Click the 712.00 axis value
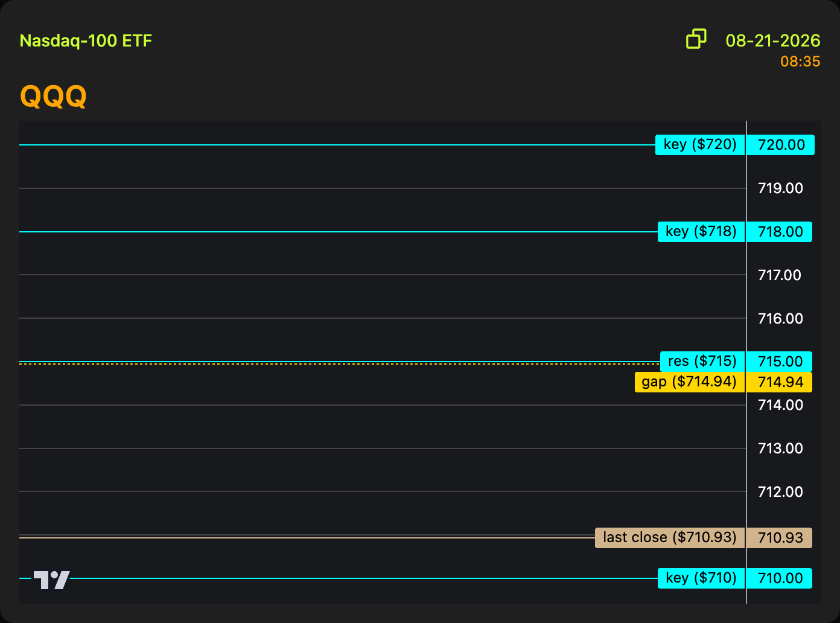The height and width of the screenshot is (623, 840). click(780, 492)
